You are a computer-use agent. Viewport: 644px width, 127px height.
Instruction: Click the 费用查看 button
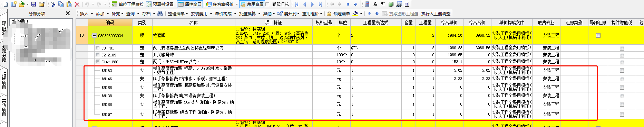(x=252, y=4)
